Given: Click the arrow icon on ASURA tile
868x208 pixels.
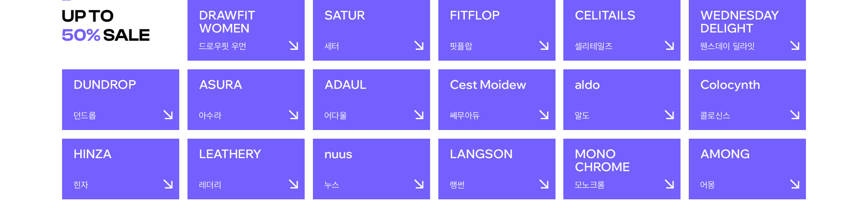Looking at the screenshot, I should (294, 115).
